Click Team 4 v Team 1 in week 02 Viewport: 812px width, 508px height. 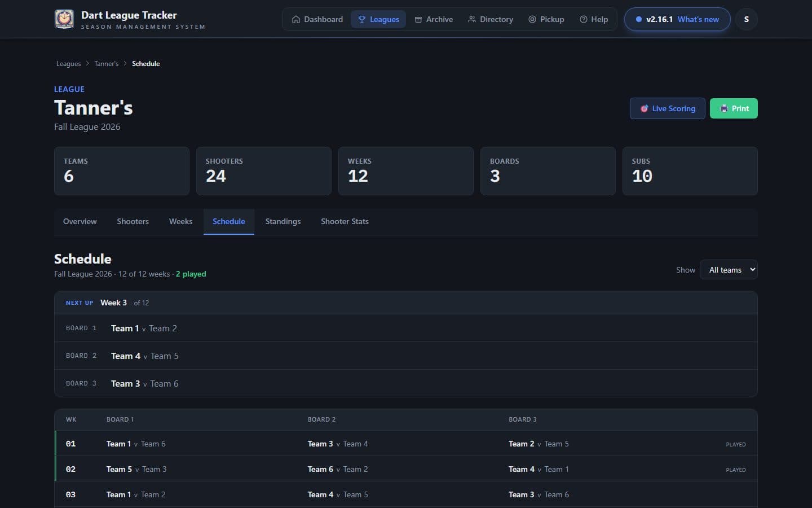[x=539, y=469]
